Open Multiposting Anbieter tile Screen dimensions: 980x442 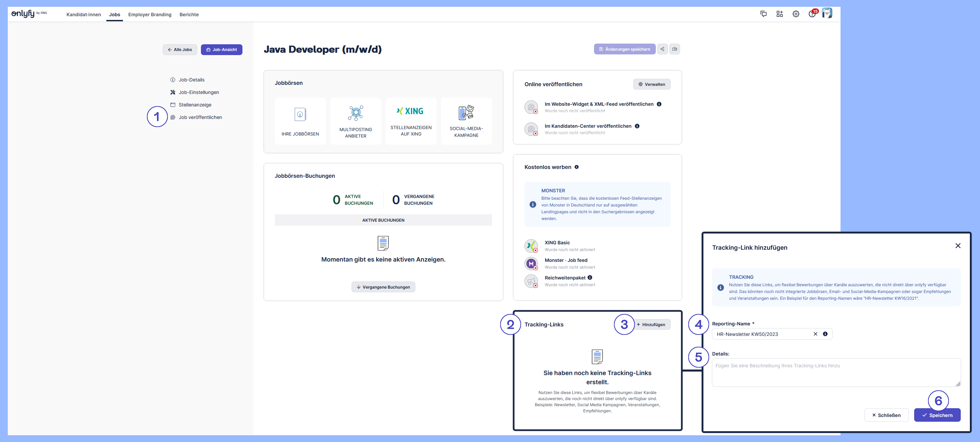[x=355, y=121]
